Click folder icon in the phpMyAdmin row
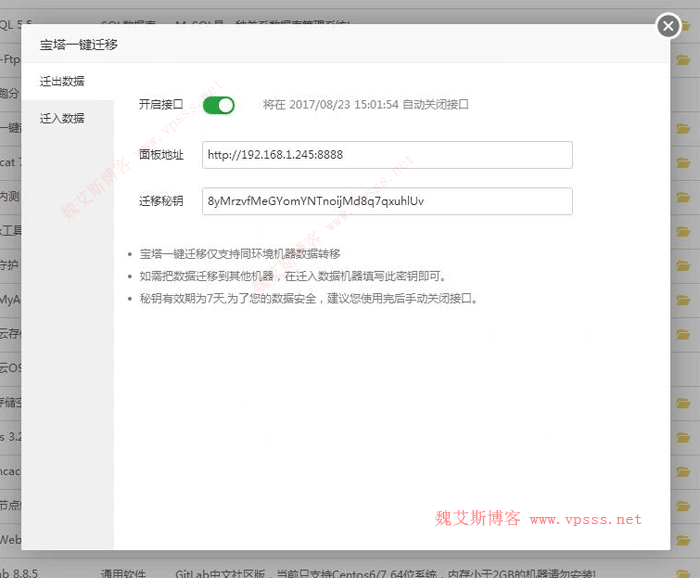 (684, 298)
